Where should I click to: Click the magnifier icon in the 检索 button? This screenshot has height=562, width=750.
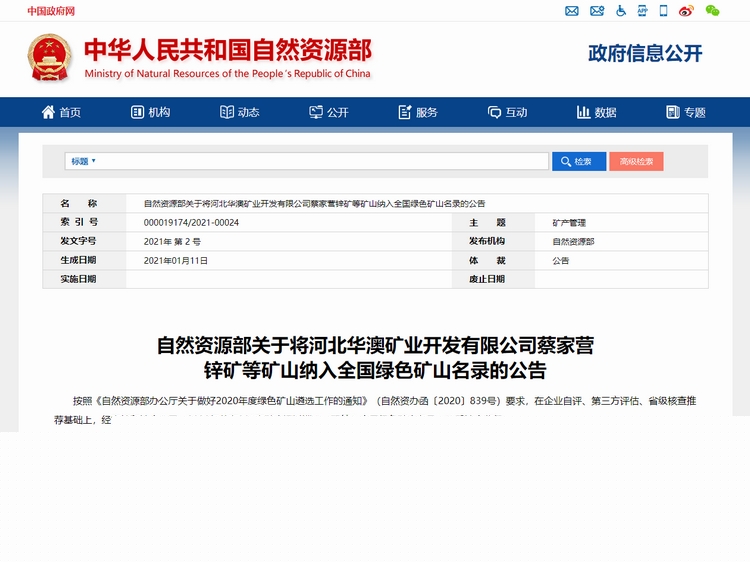click(x=566, y=162)
